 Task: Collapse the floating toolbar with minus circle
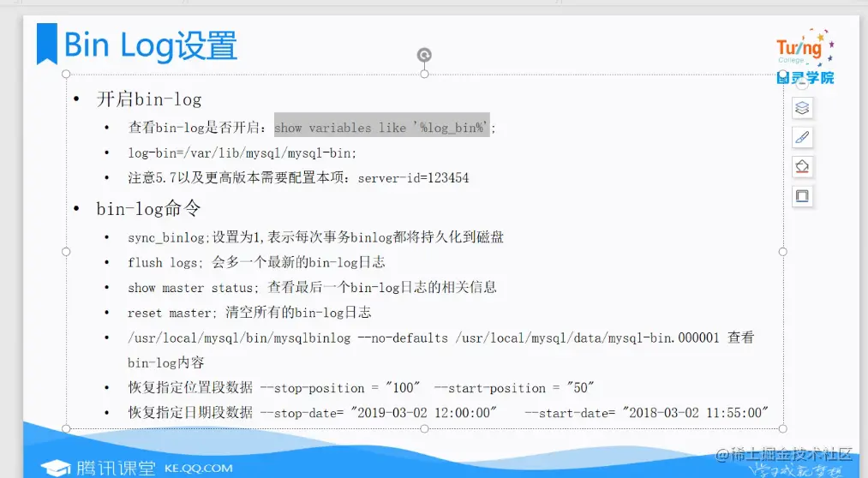pyautogui.click(x=802, y=84)
